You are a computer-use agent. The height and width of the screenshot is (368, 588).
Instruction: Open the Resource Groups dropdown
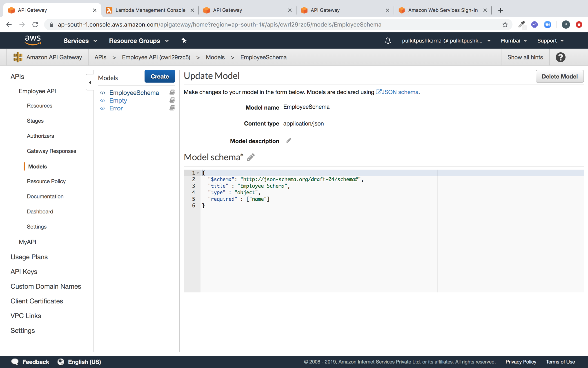[x=139, y=41]
